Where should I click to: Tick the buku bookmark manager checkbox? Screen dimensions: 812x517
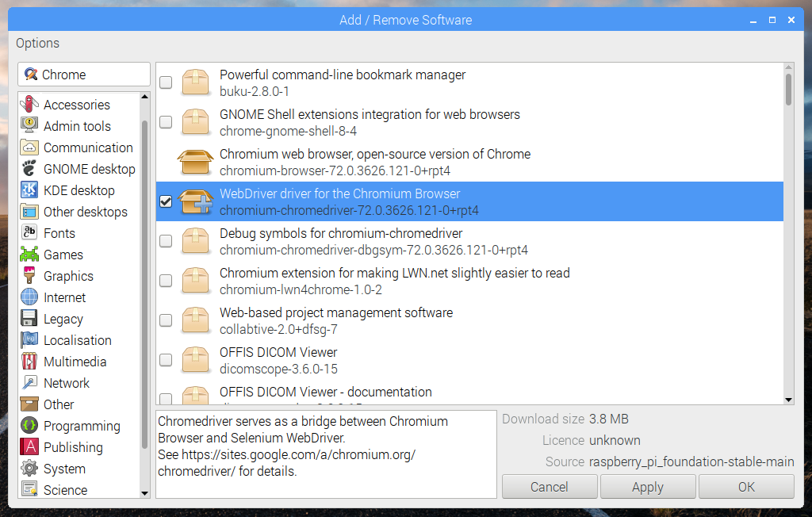(x=166, y=82)
